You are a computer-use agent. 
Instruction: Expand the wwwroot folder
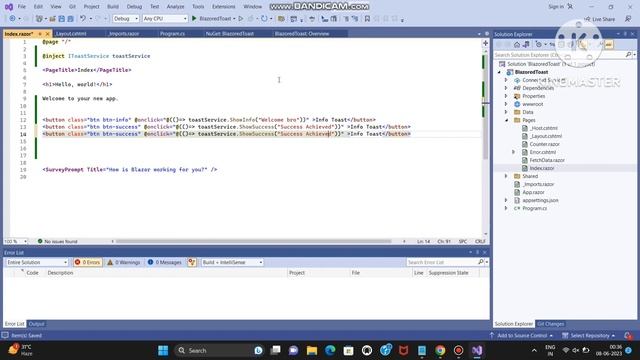click(x=506, y=104)
